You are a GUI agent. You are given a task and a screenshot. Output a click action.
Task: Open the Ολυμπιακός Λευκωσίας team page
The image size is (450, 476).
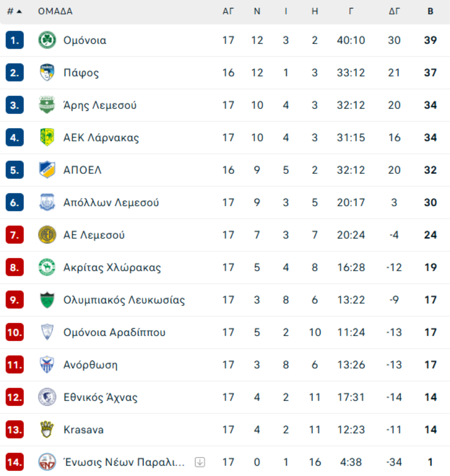pos(124,300)
